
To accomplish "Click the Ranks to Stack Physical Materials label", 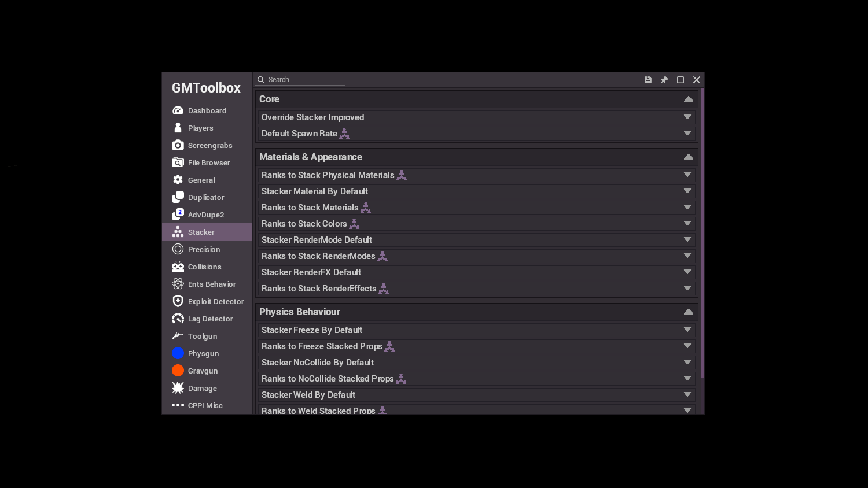I will click(328, 175).
